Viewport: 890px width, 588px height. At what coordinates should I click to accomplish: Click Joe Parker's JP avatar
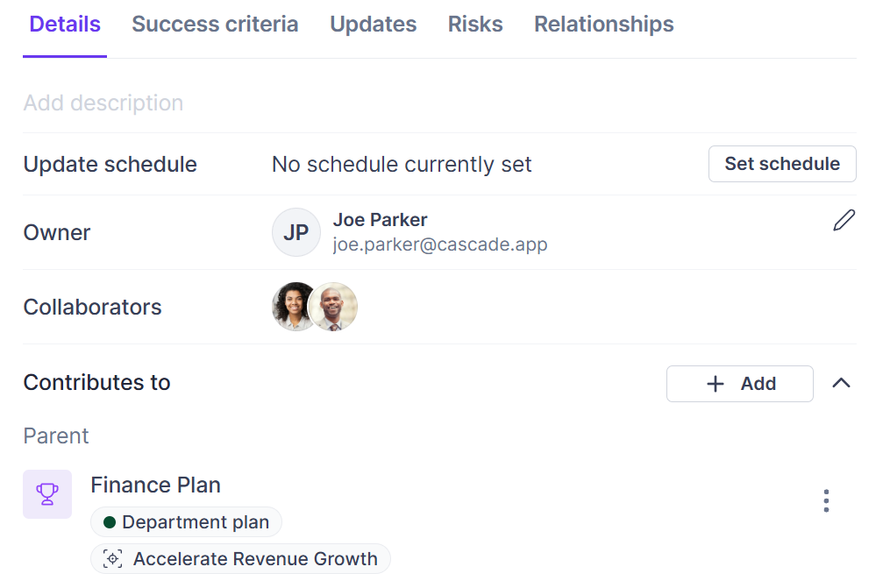coord(296,232)
